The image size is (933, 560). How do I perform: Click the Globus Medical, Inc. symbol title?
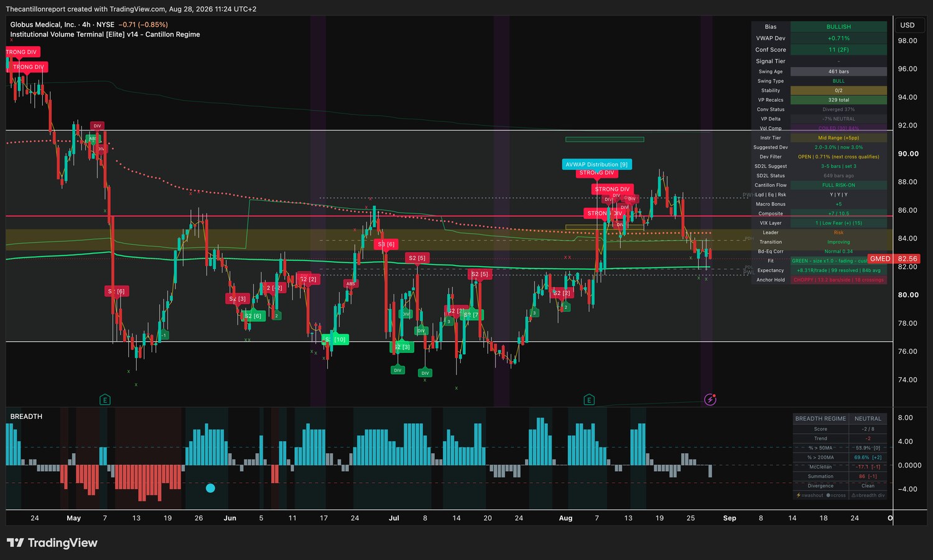43,25
